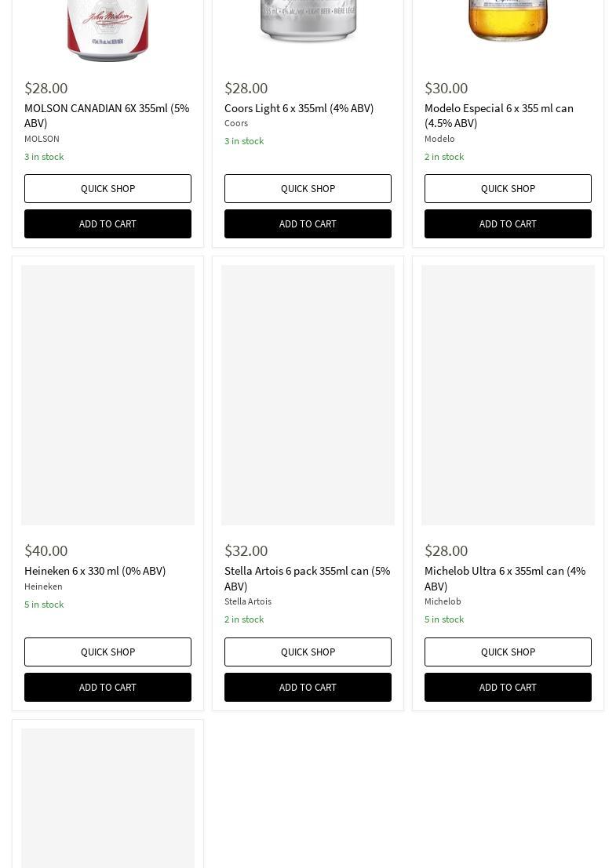Quick shop Michelob Ultra 6-pack
616x868 pixels.
(508, 652)
